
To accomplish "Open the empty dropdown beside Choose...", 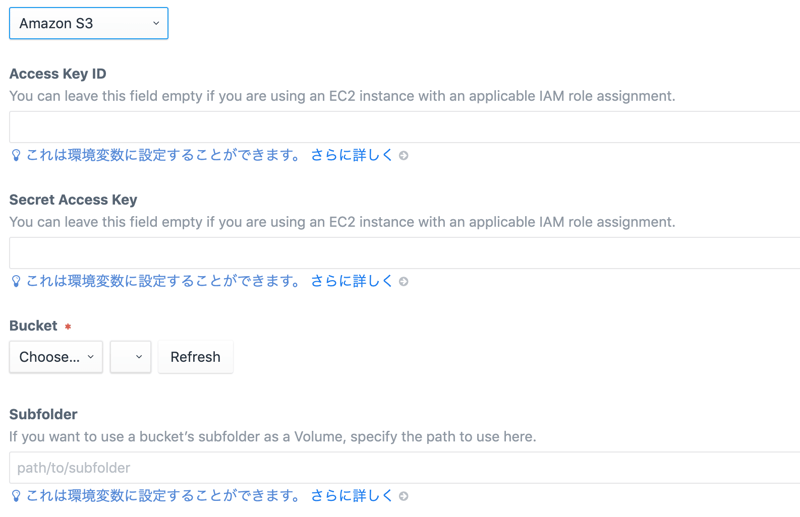I will 130,357.
